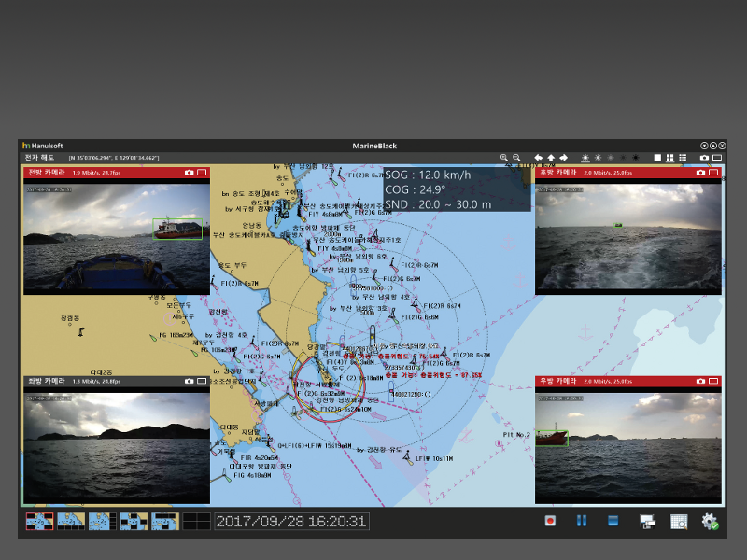747x560 pixels.
Task: Select the darkest chart brightness level
Action: [635, 158]
